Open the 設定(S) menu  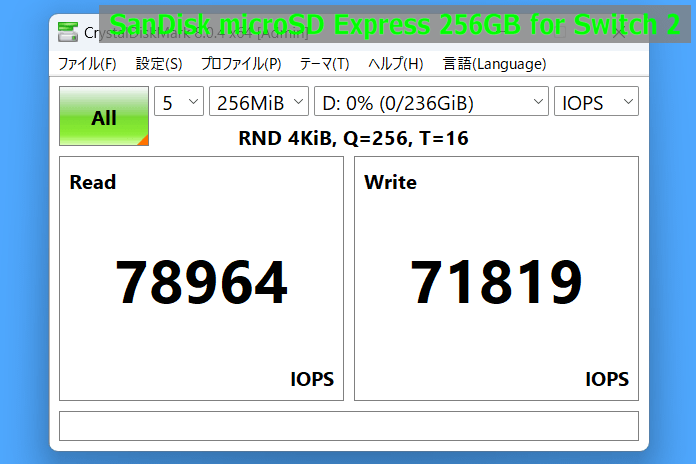point(159,64)
